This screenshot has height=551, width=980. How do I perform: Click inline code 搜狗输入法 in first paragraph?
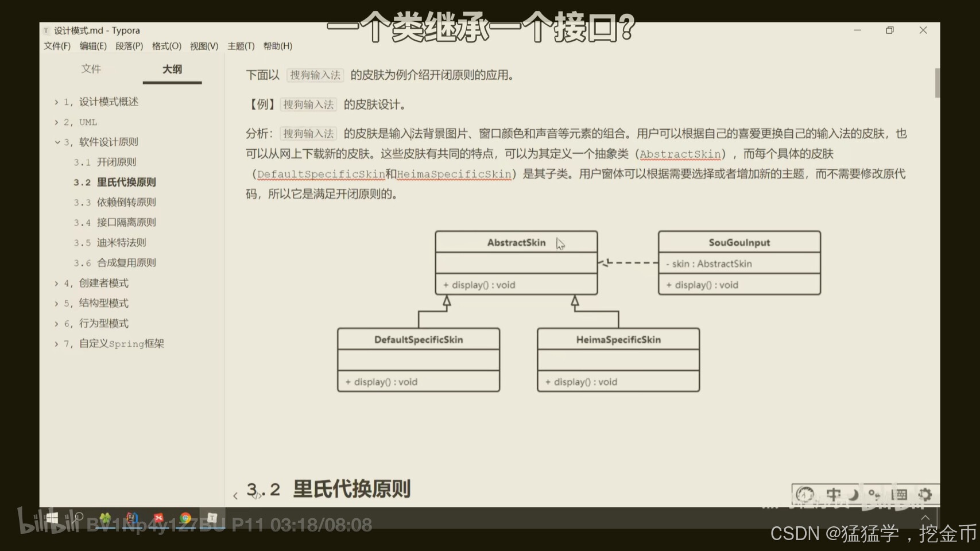315,75
